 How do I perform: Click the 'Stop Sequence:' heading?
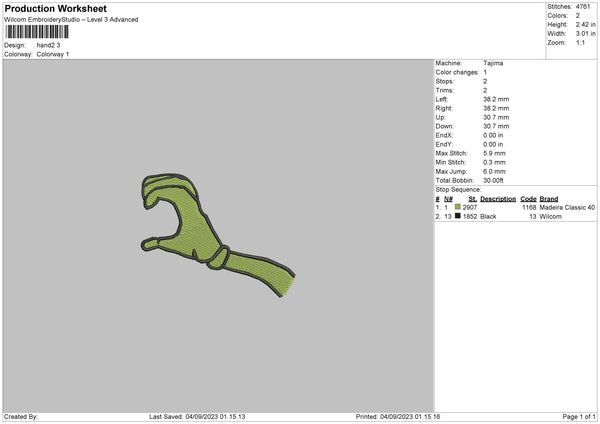pyautogui.click(x=458, y=189)
